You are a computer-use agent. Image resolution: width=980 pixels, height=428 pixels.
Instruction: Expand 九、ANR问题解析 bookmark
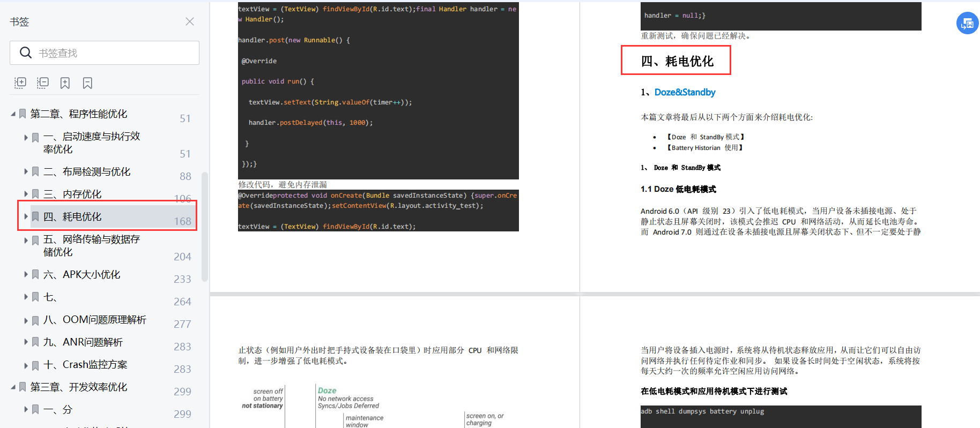point(26,342)
